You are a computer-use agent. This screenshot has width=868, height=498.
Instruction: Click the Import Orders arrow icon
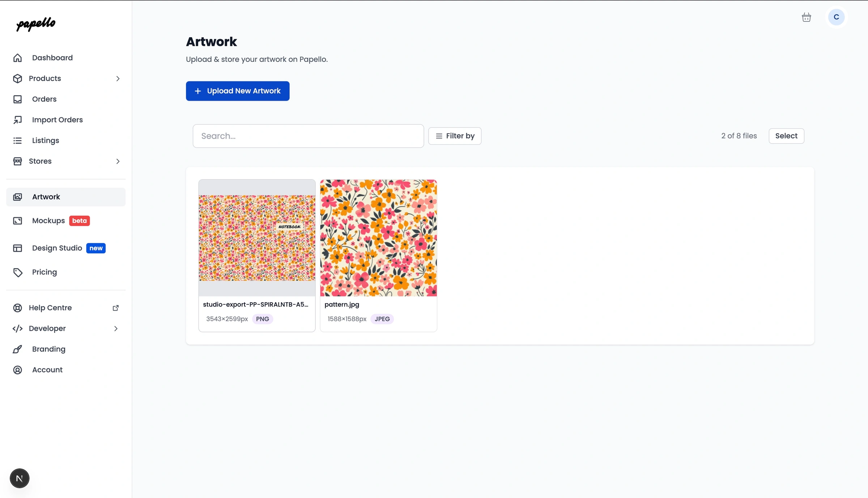pos(18,120)
